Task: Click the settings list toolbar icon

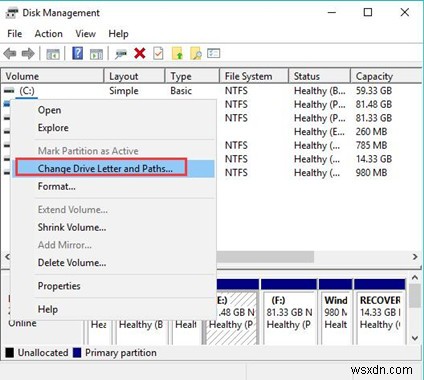Action: click(x=214, y=53)
